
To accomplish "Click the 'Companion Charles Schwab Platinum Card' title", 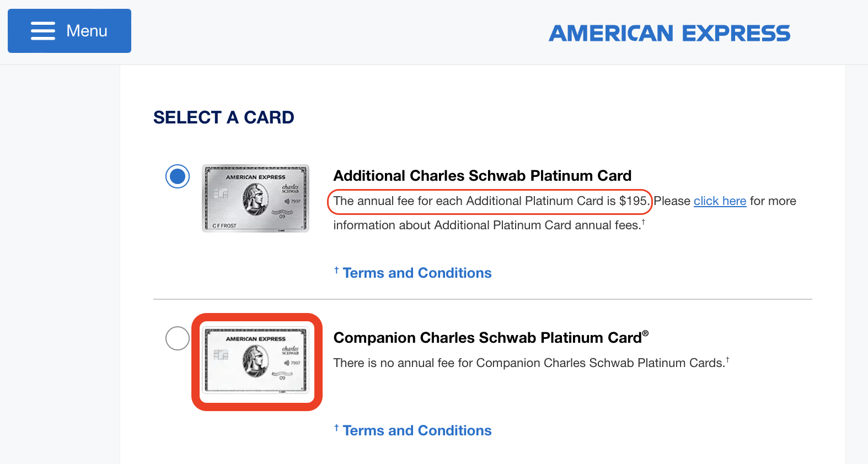I will pos(487,338).
